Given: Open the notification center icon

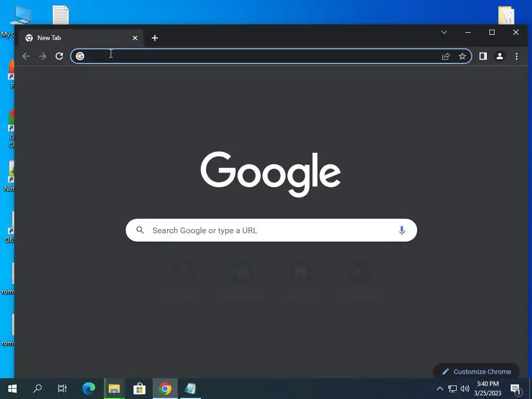Looking at the screenshot, I should tap(516, 389).
